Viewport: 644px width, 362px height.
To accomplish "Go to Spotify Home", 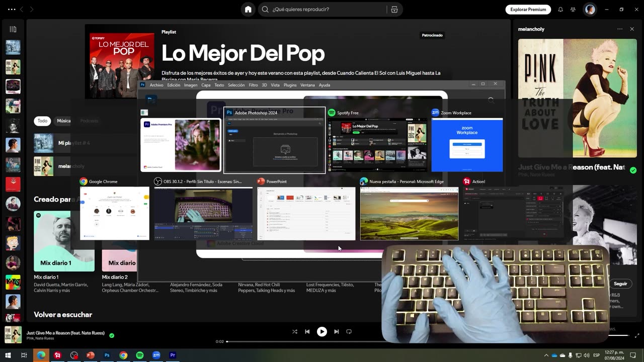I will pos(248,9).
